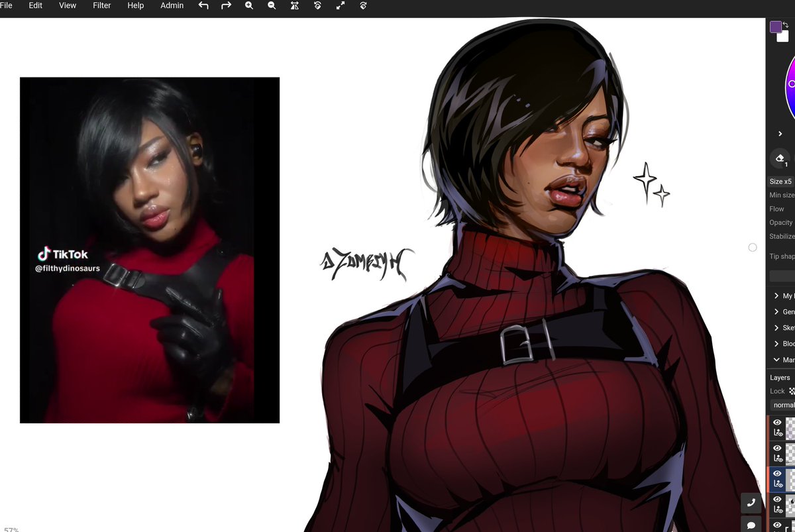The image size is (795, 532).
Task: Toggle personal visibility on the blue-highlighted layer
Action: pyautogui.click(x=778, y=484)
